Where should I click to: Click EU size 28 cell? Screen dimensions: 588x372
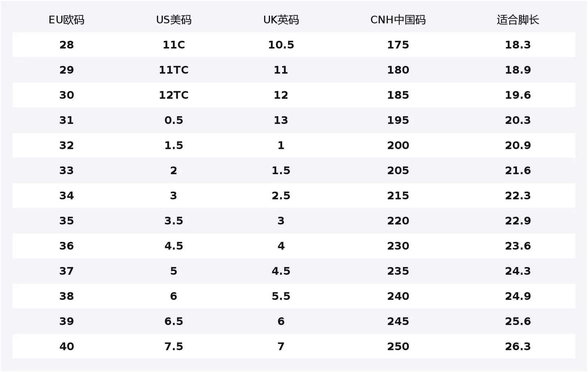tap(67, 45)
